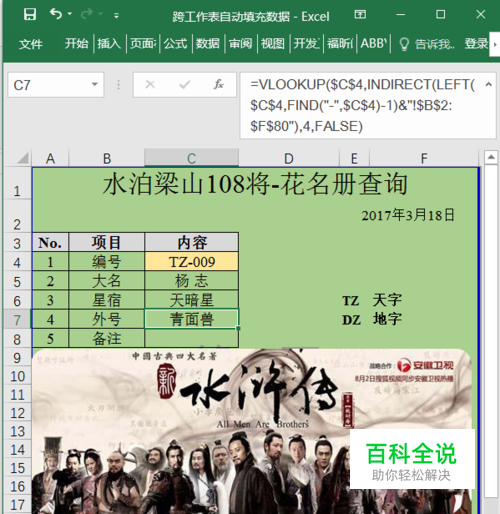Open the 审阅 ribbon tab
Image resolution: width=500 pixels, height=514 pixels.
(240, 43)
